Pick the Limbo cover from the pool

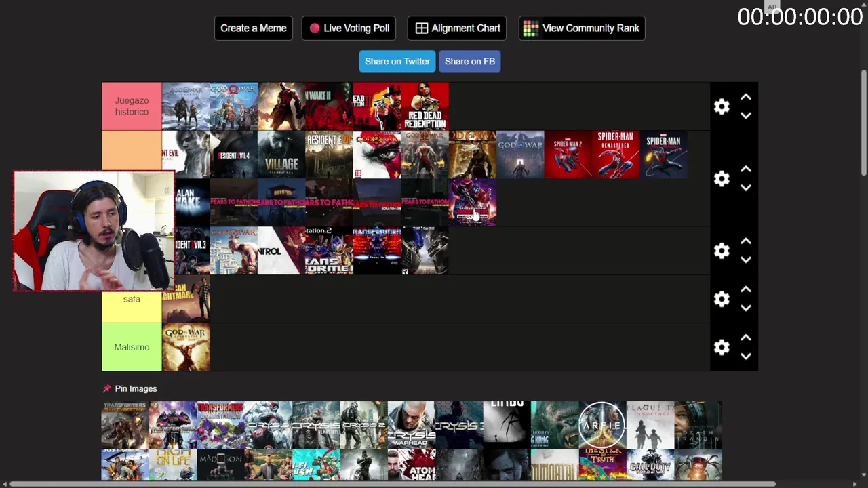(507, 425)
